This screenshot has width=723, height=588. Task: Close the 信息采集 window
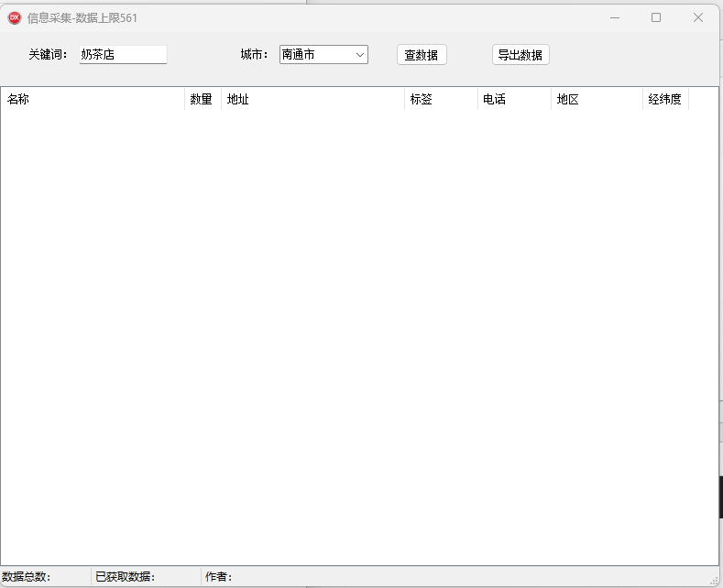click(x=698, y=17)
